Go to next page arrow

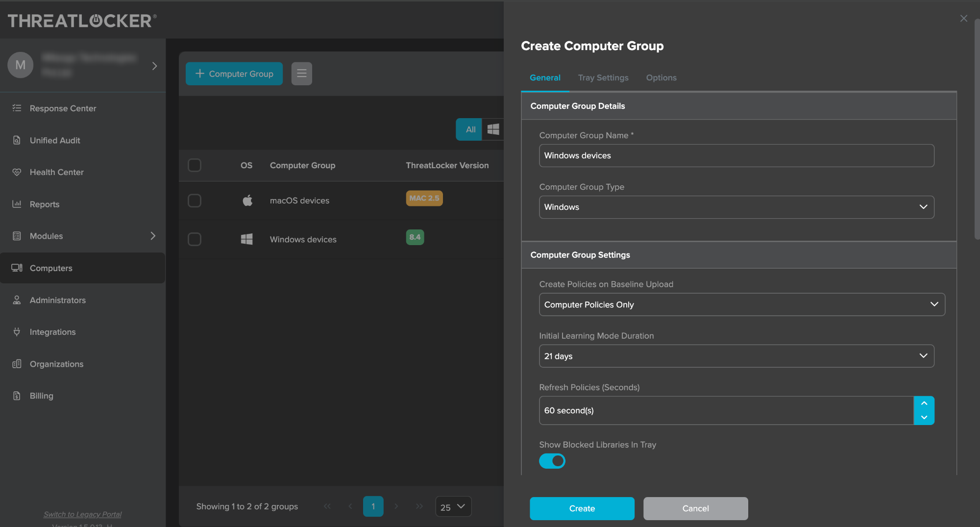coord(396,506)
